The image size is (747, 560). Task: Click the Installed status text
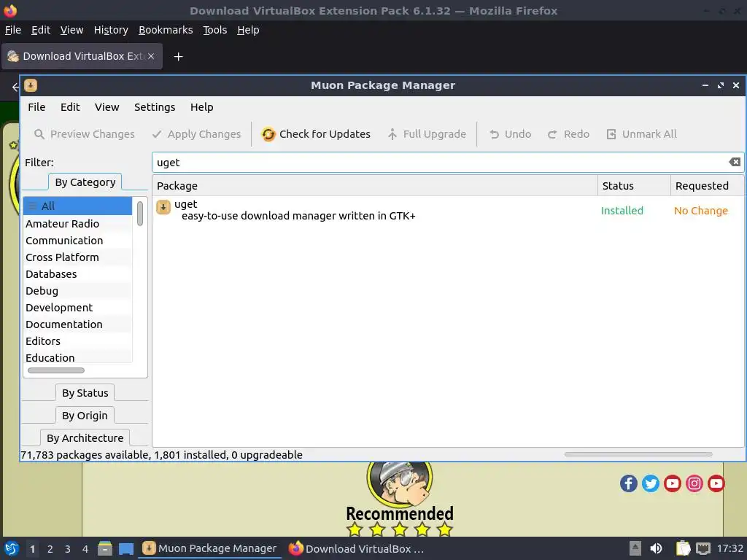[622, 211]
